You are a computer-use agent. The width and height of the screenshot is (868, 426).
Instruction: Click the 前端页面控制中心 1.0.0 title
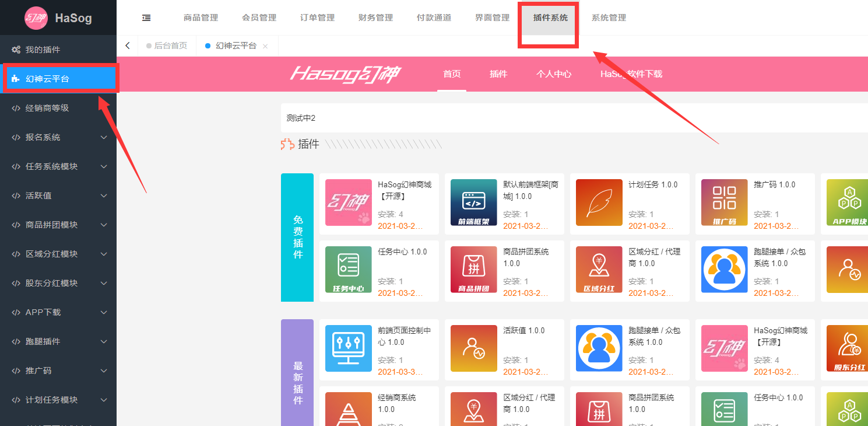[405, 336]
